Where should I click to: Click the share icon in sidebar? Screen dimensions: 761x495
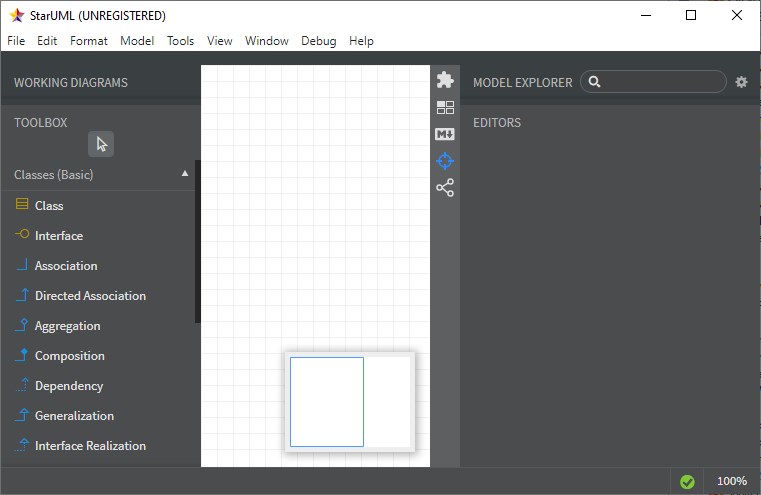coord(445,188)
